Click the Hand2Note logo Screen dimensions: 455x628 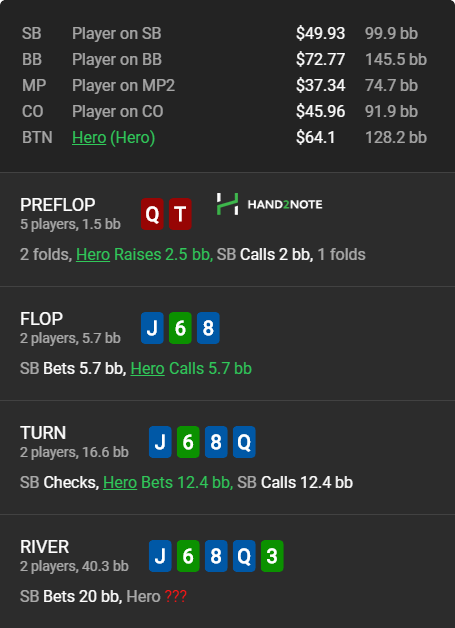[270, 204]
